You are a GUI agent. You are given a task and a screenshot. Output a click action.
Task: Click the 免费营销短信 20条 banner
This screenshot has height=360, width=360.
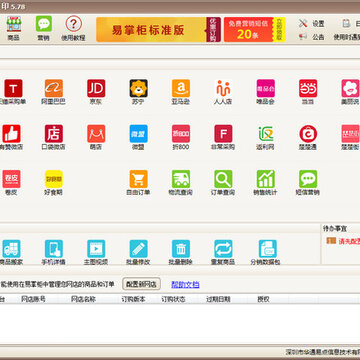255,30
